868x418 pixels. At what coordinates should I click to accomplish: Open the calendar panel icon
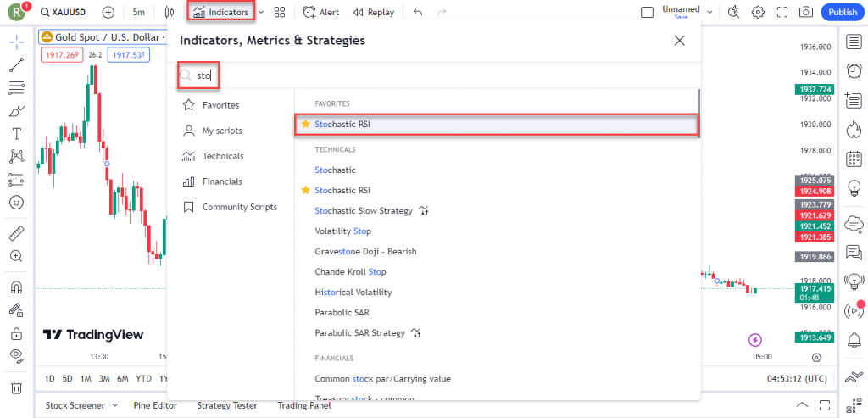[x=853, y=159]
